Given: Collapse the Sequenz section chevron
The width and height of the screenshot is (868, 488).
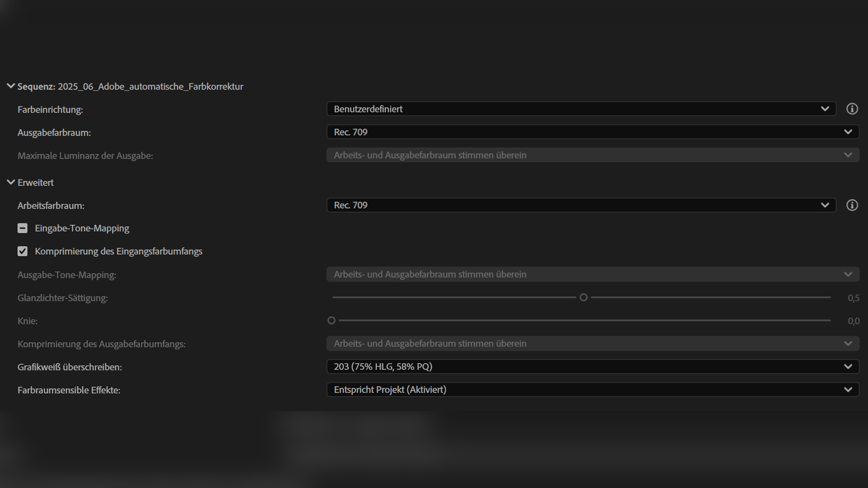Looking at the screenshot, I should tap(11, 86).
